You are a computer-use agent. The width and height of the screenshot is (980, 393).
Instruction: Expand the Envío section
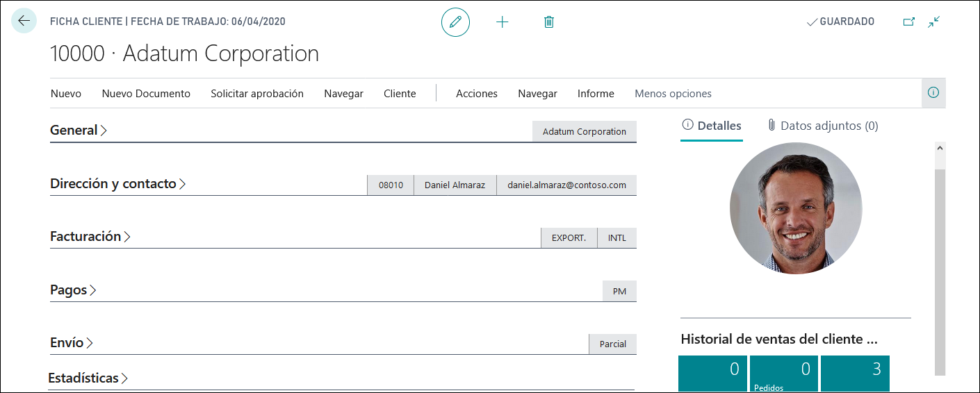tap(72, 342)
